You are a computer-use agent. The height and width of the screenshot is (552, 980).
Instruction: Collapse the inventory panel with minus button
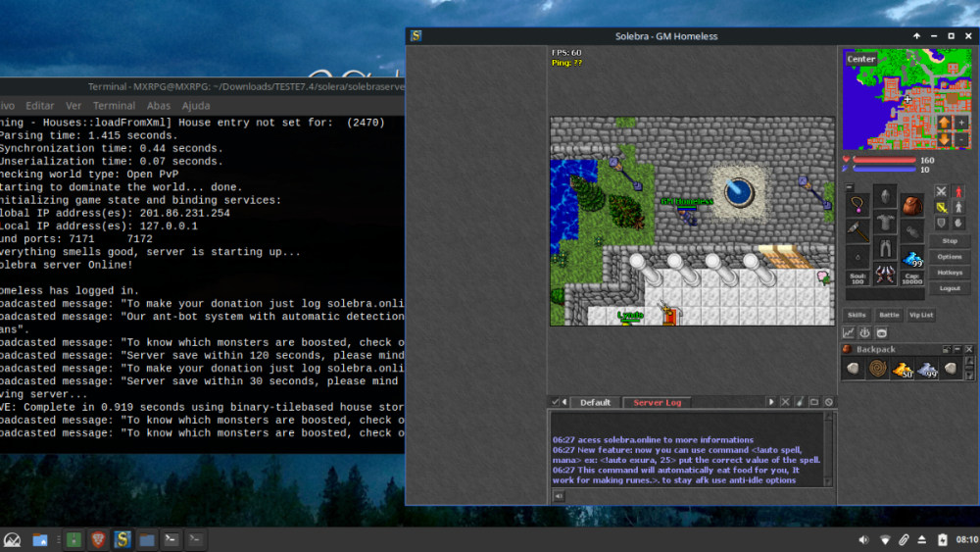pos(850,186)
